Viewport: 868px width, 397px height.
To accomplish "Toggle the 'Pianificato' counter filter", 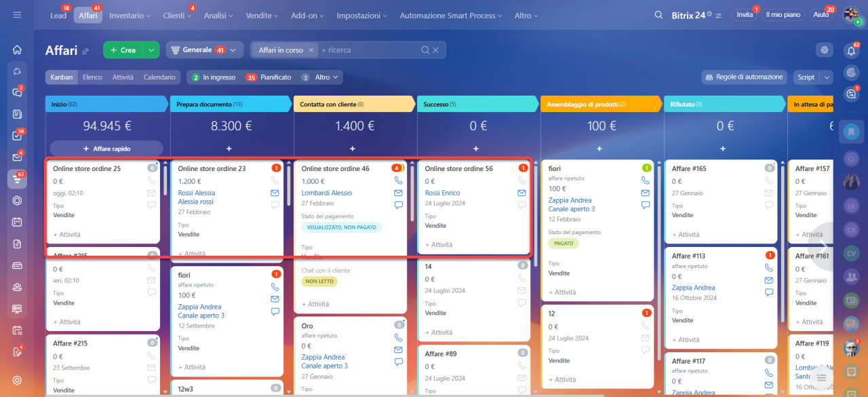I will pyautogui.click(x=269, y=77).
